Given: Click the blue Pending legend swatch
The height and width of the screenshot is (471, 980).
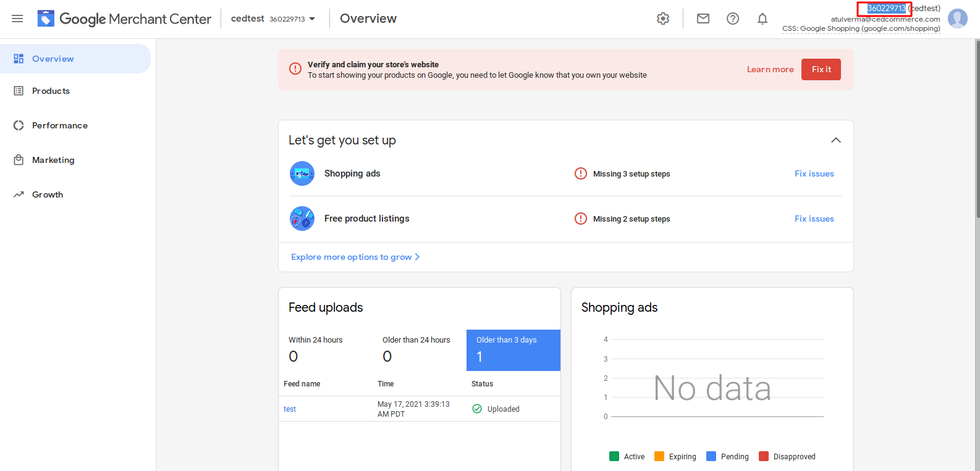Looking at the screenshot, I should (x=711, y=456).
